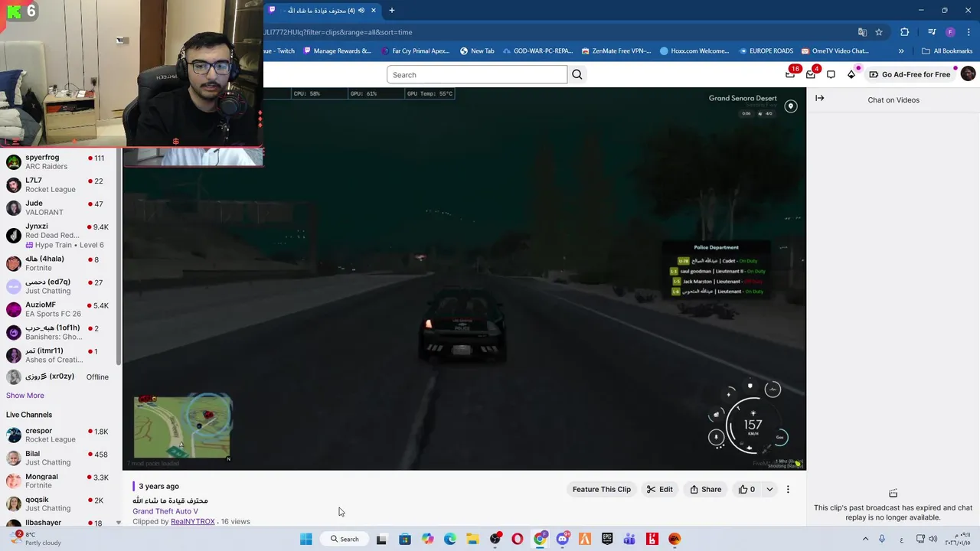
Task: Open the whispers chat bubble icon
Action: [x=831, y=74]
